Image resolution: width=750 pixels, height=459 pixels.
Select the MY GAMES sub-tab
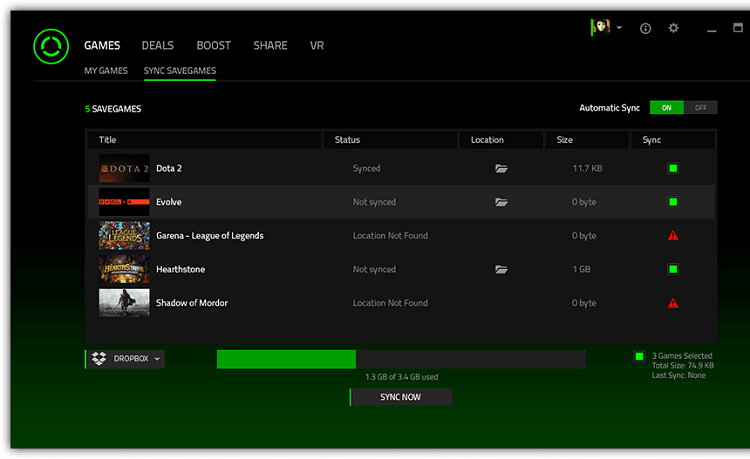pos(106,71)
